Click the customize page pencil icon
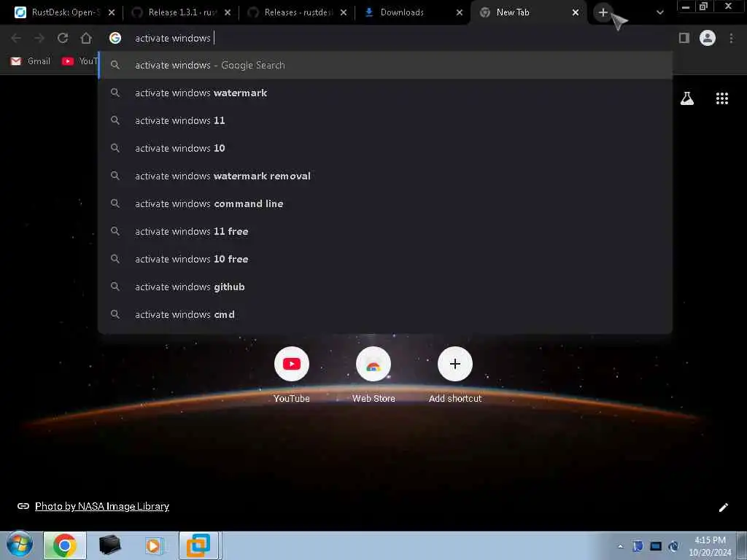The height and width of the screenshot is (560, 747). (723, 507)
